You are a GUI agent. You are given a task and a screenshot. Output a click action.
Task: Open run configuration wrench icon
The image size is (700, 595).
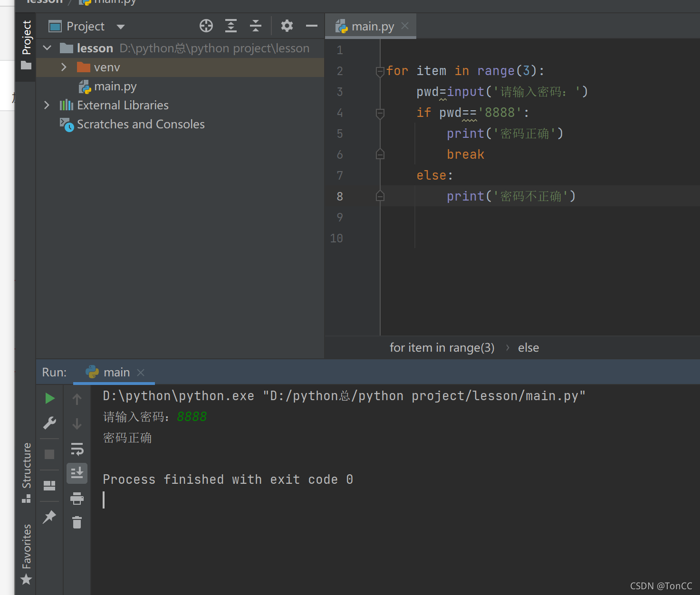[49, 423]
